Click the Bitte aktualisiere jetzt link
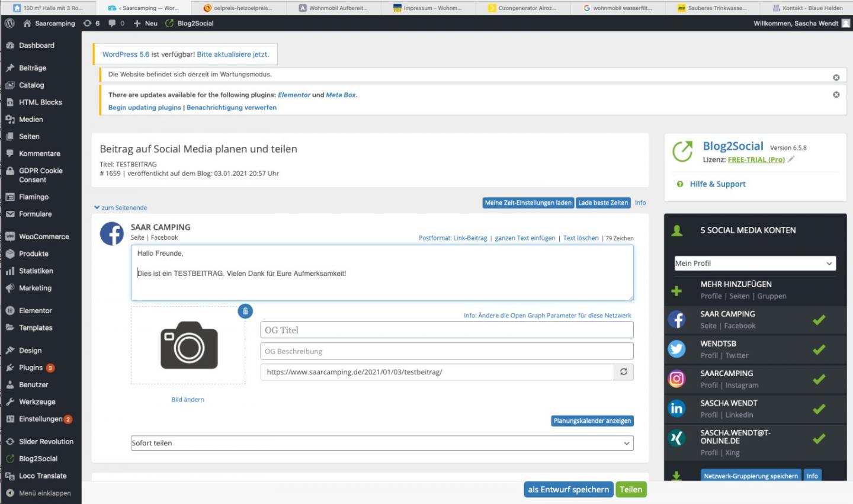 233,54
